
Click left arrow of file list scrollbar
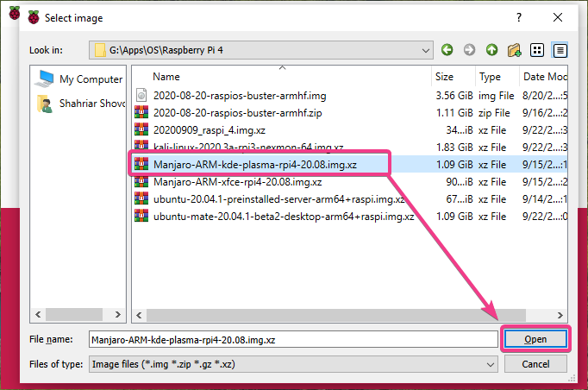click(x=139, y=315)
